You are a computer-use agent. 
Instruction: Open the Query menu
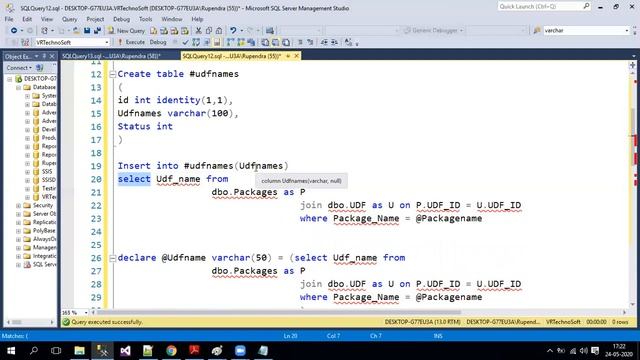69,19
